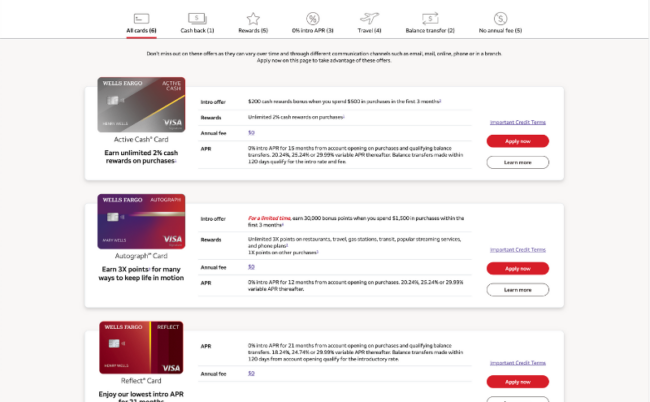Click the $0 annual fee link for Autograph
The width and height of the screenshot is (650, 402).
click(x=251, y=267)
